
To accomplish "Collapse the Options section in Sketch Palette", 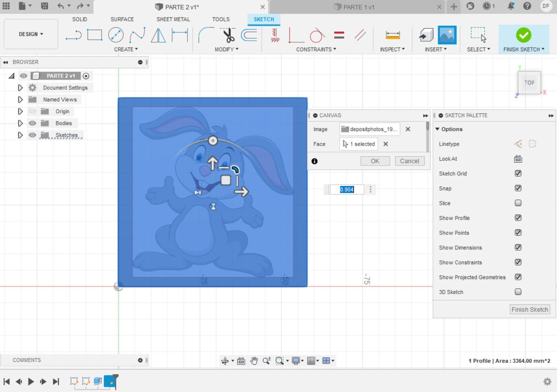I will point(437,129).
